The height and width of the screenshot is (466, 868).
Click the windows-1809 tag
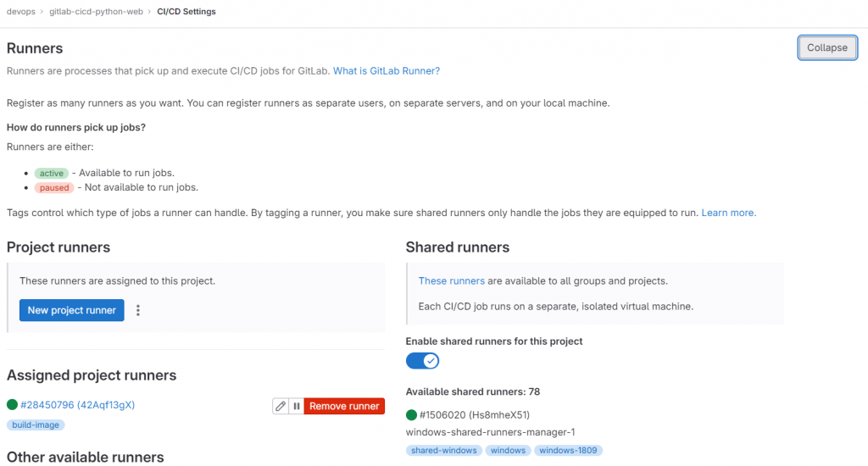coord(568,451)
